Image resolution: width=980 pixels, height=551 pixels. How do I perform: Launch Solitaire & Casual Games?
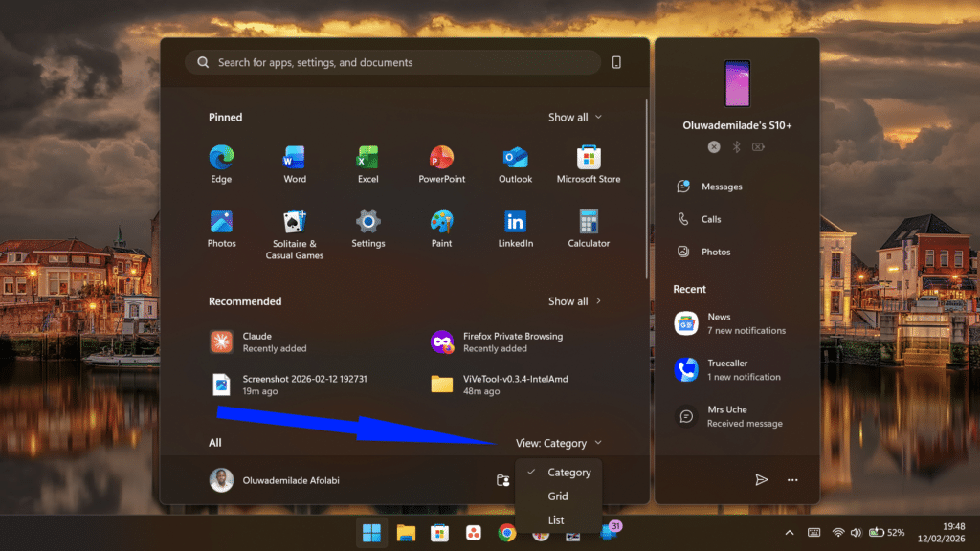click(x=294, y=228)
